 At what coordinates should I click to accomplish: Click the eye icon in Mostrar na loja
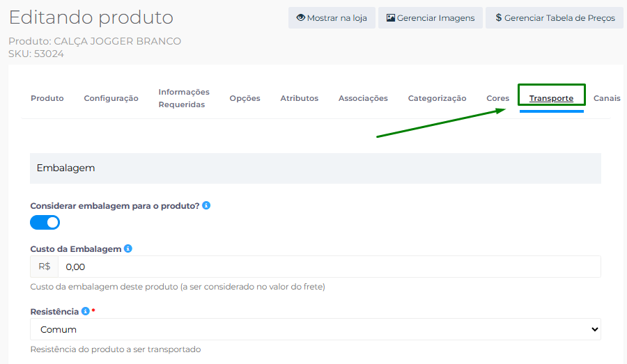[300, 17]
